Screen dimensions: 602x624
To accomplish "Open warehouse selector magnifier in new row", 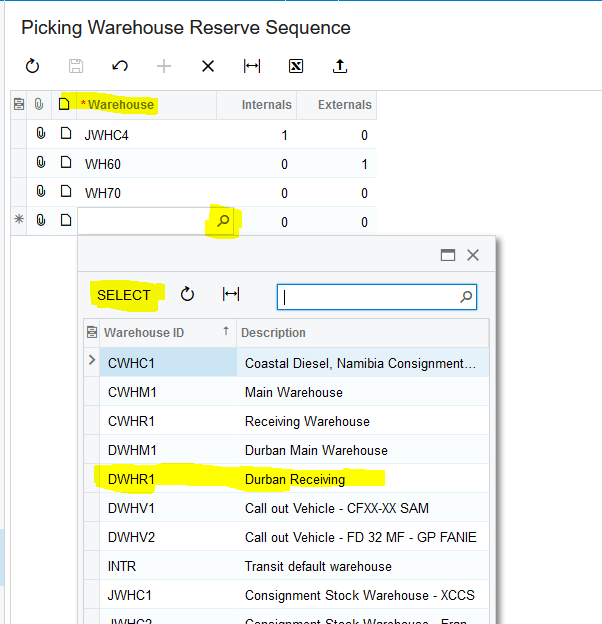I will click(x=223, y=221).
